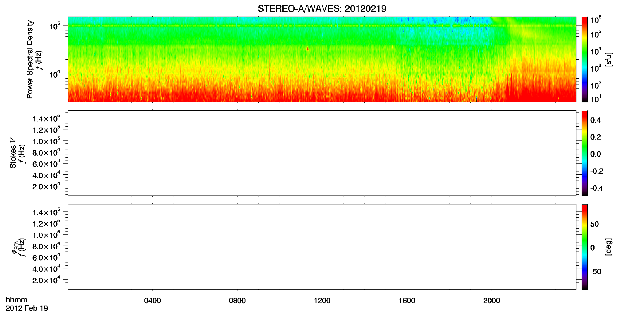Select the phi RTN degrees color bar

click(585, 247)
